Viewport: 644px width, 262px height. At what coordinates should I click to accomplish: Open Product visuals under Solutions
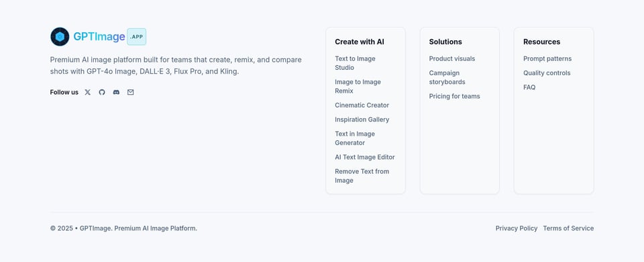click(451, 59)
